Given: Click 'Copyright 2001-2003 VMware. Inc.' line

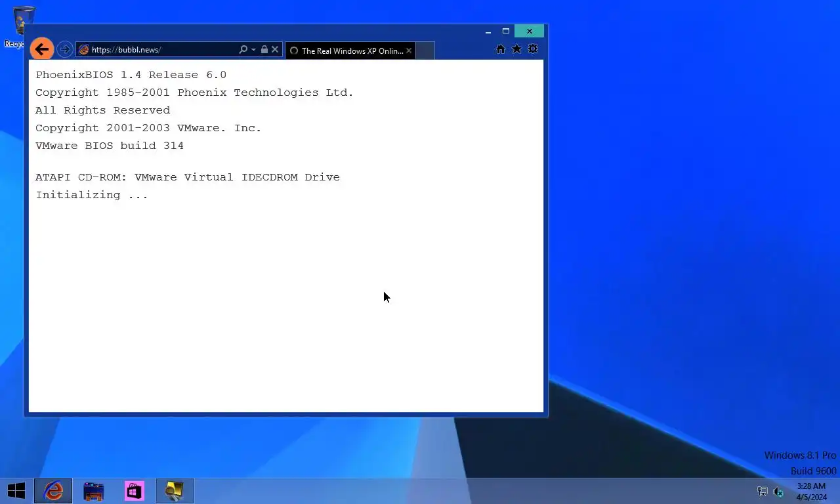Looking at the screenshot, I should pyautogui.click(x=148, y=128).
